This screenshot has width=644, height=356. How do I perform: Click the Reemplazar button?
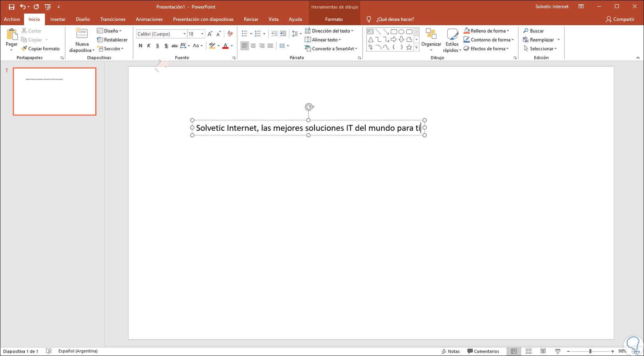[x=538, y=40]
